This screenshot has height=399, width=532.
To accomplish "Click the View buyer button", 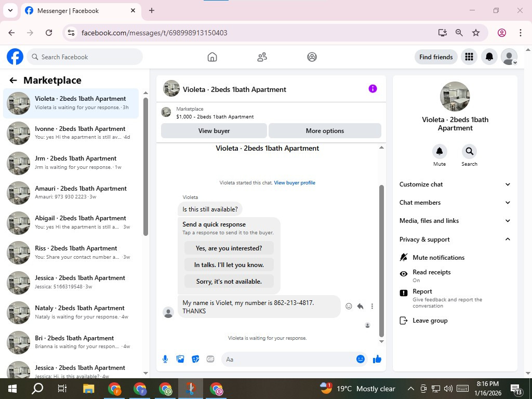I will (x=214, y=130).
